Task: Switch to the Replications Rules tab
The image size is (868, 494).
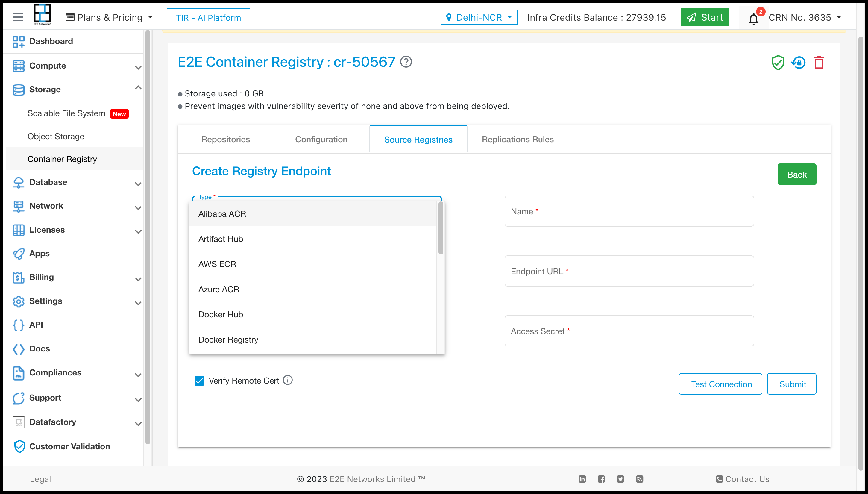Action: point(518,140)
